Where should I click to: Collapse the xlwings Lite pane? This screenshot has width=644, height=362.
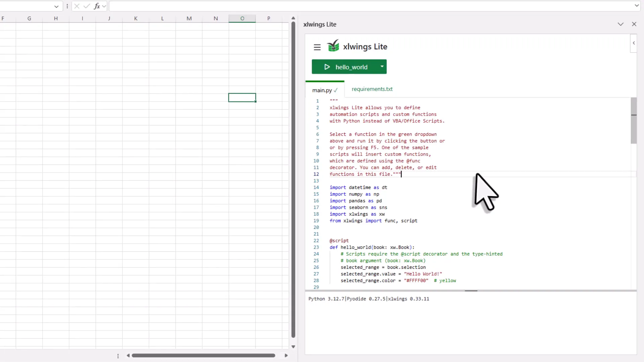[621, 24]
